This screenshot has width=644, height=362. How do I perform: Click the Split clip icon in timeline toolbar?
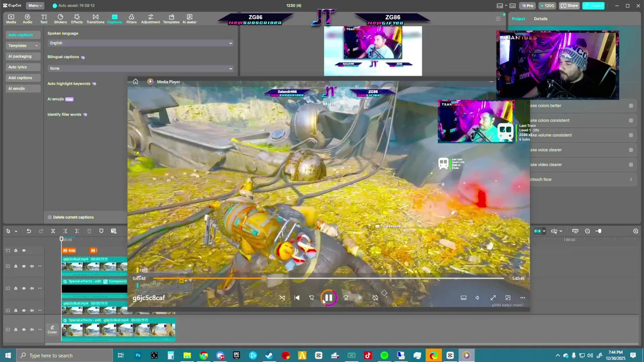coord(53,231)
